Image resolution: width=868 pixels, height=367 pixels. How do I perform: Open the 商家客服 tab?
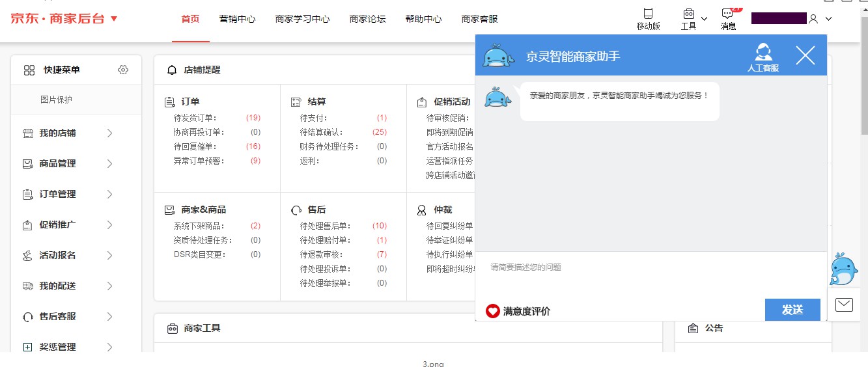[479, 19]
